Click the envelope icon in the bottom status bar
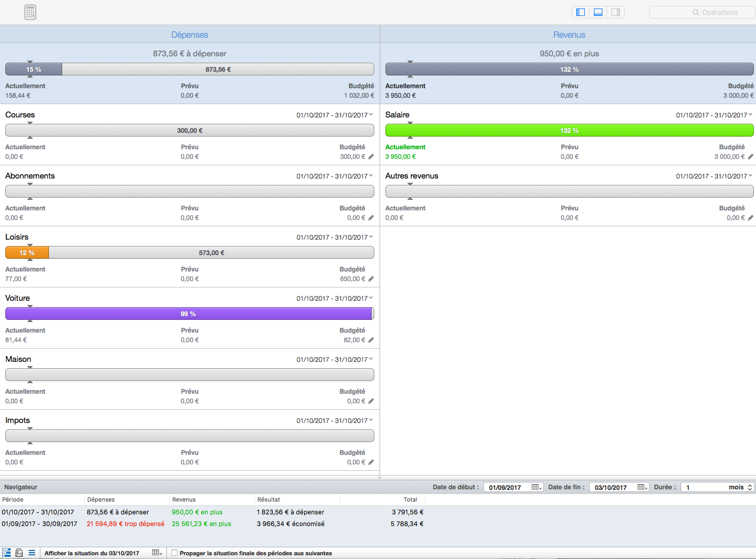 coord(19,553)
